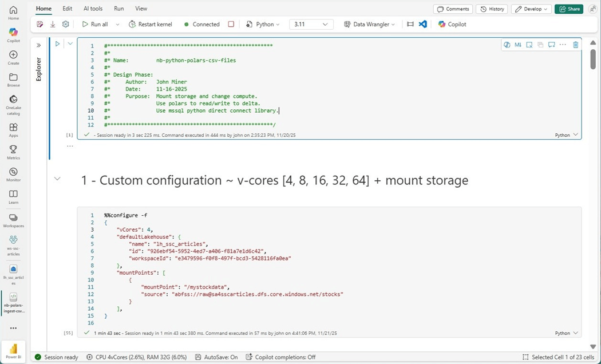Open Monitor in the left navigation

click(13, 175)
